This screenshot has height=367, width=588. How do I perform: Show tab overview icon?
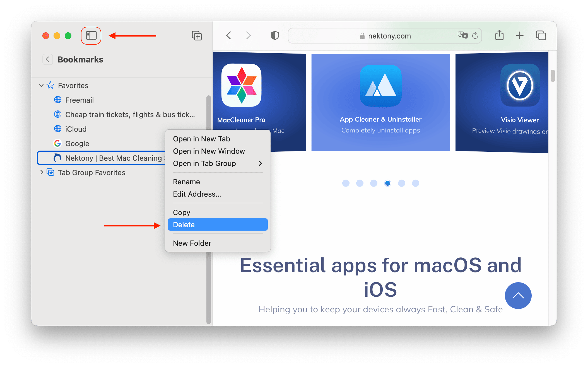[541, 35]
